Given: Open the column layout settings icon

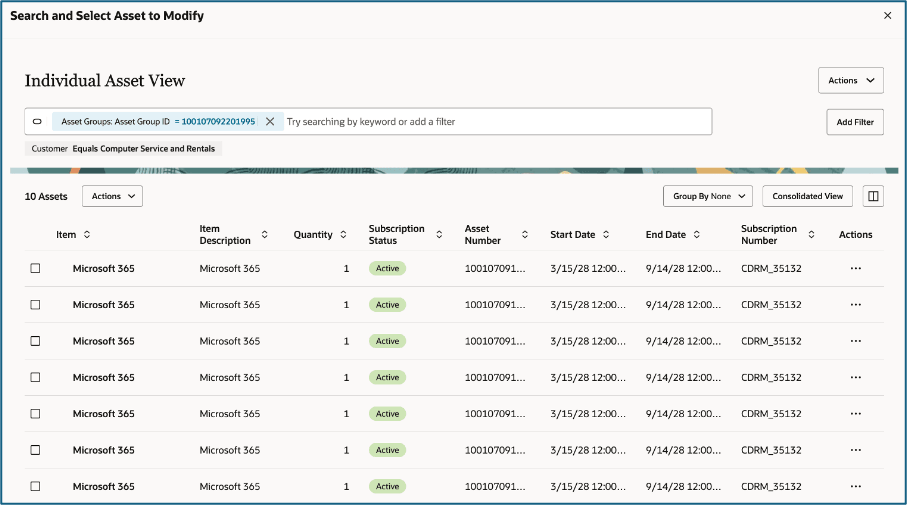Looking at the screenshot, I should tap(873, 196).
